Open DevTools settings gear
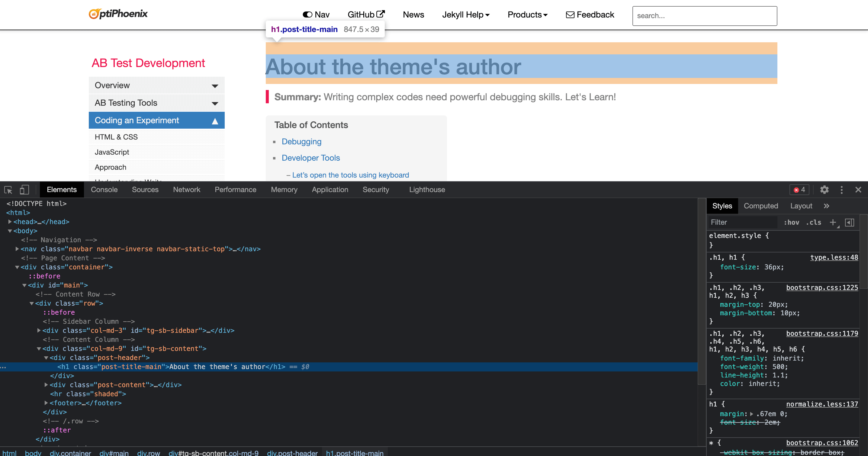Image resolution: width=868 pixels, height=456 pixels. click(x=824, y=190)
